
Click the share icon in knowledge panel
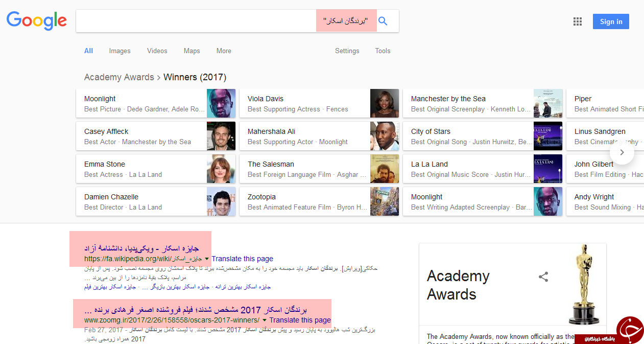543,277
